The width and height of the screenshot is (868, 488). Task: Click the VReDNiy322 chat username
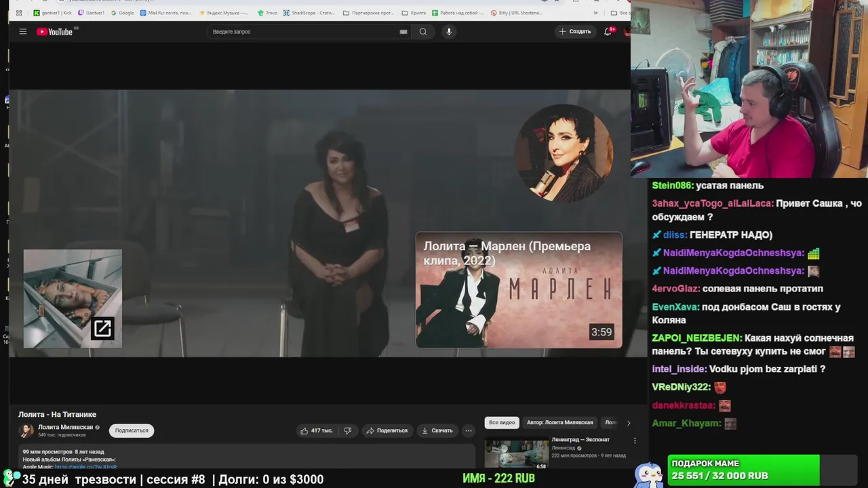pos(681,387)
